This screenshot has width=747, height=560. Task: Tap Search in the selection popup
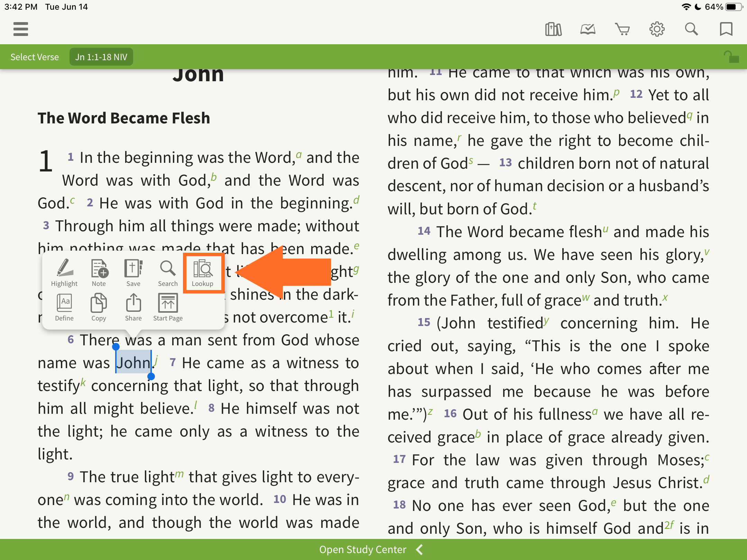[168, 273]
